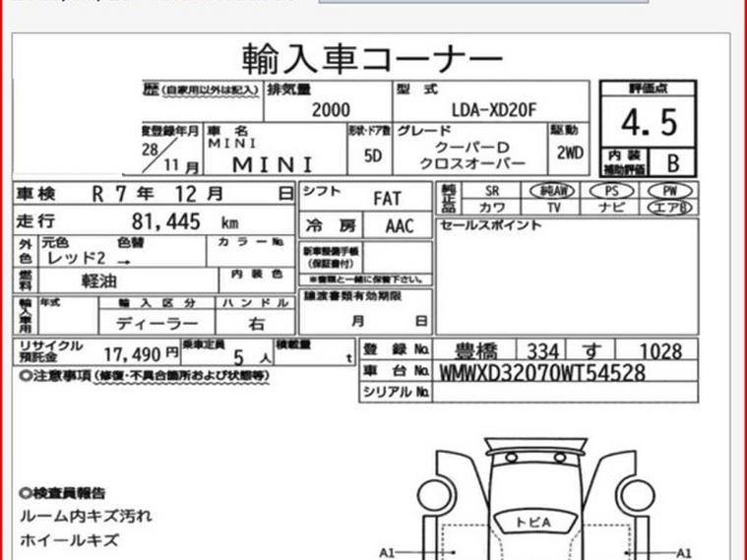The image size is (747, 560).
Task: Click the interior grade B
Action: (672, 163)
